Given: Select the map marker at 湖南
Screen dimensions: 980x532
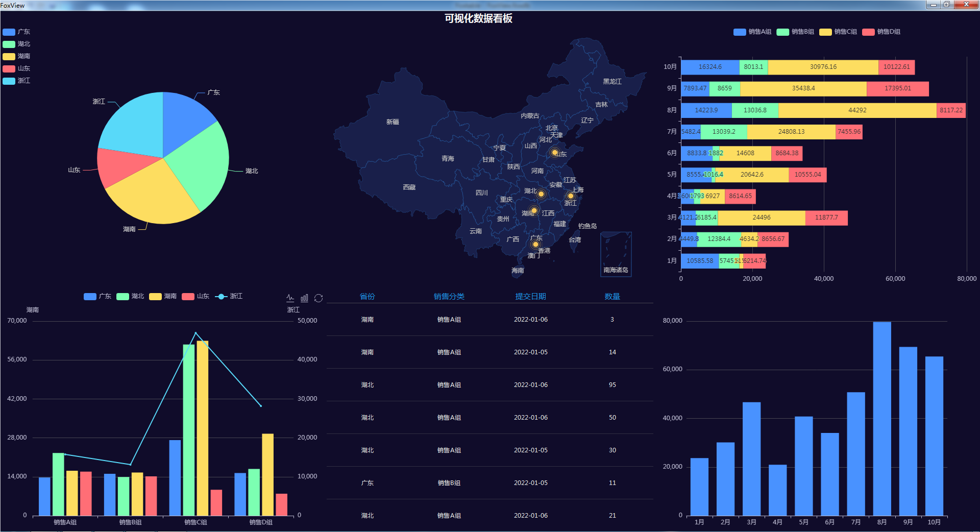Looking at the screenshot, I should pos(534,210).
